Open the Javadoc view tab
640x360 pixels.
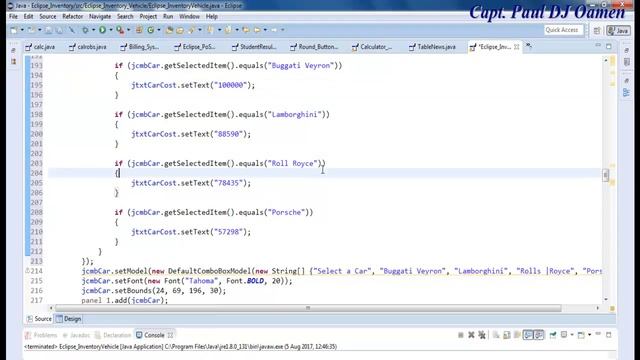76,335
